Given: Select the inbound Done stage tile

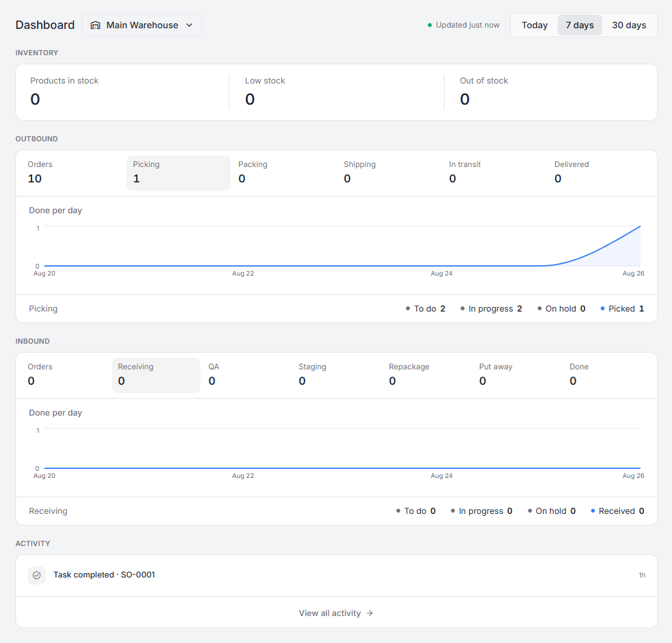Looking at the screenshot, I should (608, 375).
